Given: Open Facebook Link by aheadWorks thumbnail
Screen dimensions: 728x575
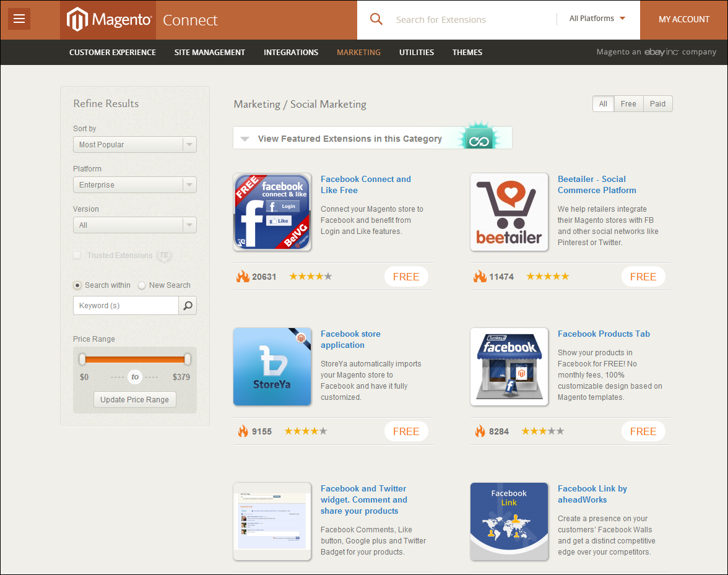Looking at the screenshot, I should coord(509,522).
